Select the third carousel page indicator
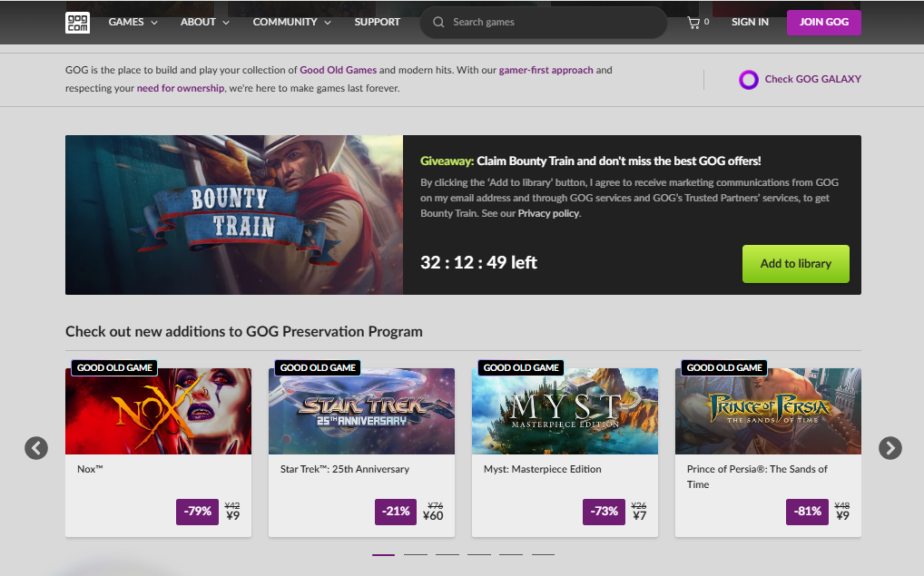This screenshot has height=576, width=924. point(447,554)
